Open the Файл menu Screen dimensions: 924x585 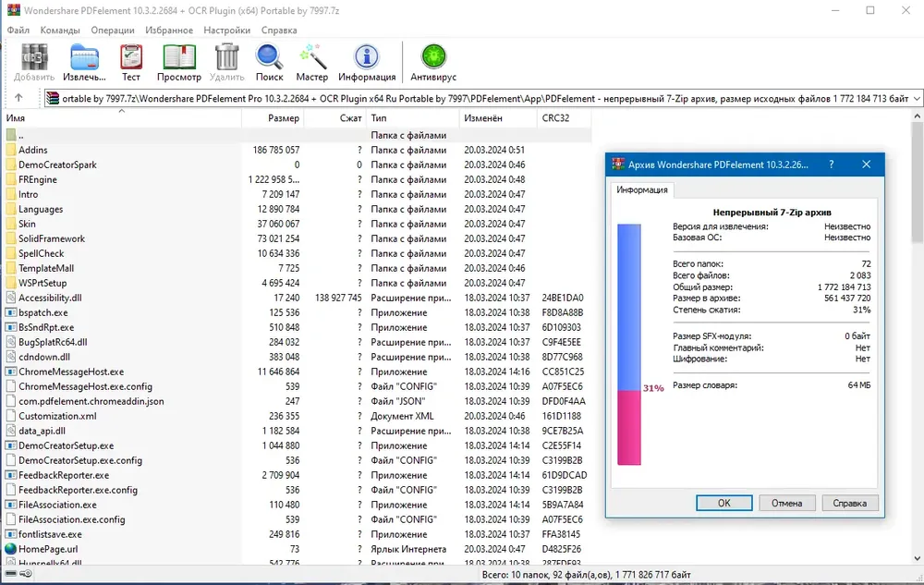point(18,30)
